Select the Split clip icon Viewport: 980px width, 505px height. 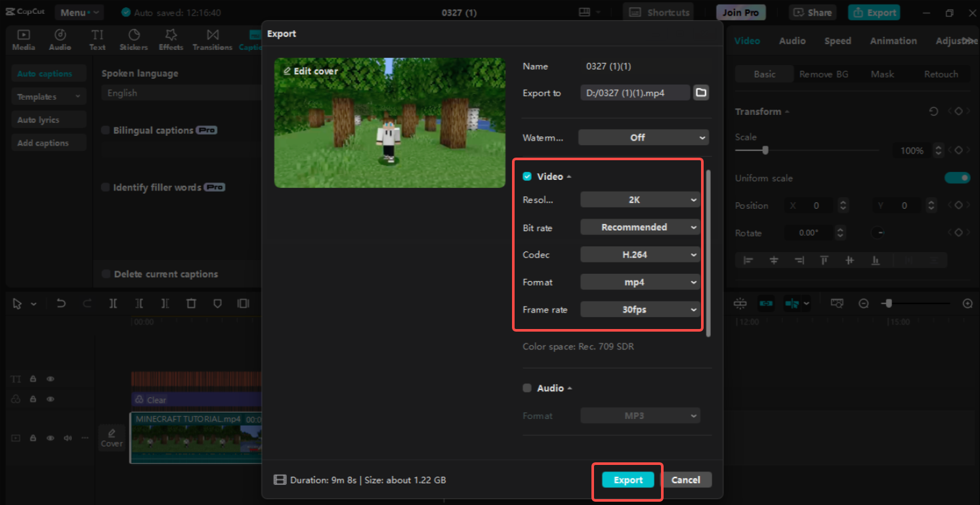coord(113,303)
